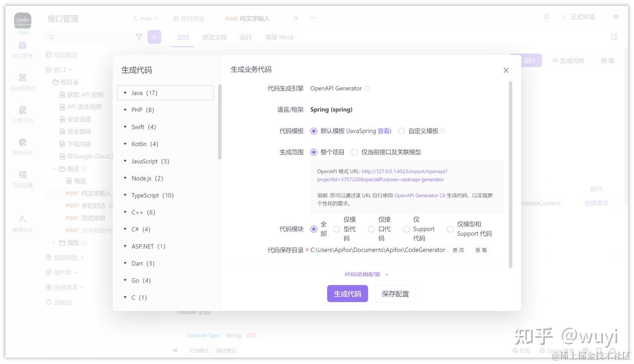Expand the Go (4) language group
This screenshot has height=364, width=634.
point(165,280)
